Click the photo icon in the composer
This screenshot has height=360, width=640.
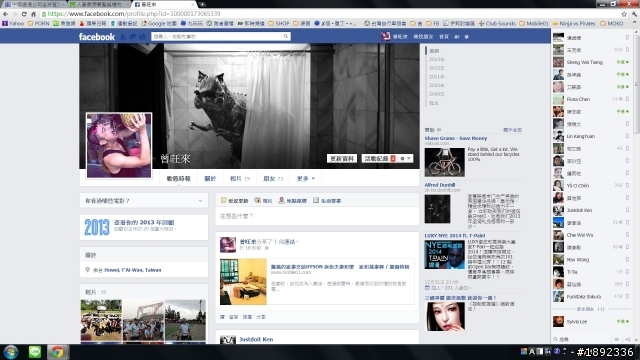click(x=258, y=200)
